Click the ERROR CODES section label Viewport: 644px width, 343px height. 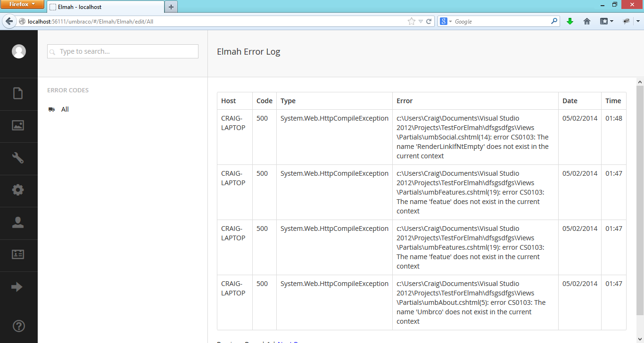tap(68, 90)
